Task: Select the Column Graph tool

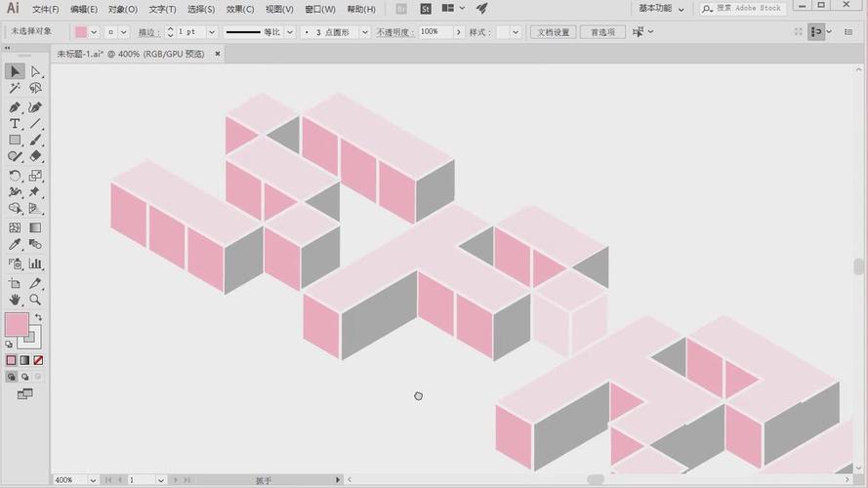Action: (x=35, y=264)
